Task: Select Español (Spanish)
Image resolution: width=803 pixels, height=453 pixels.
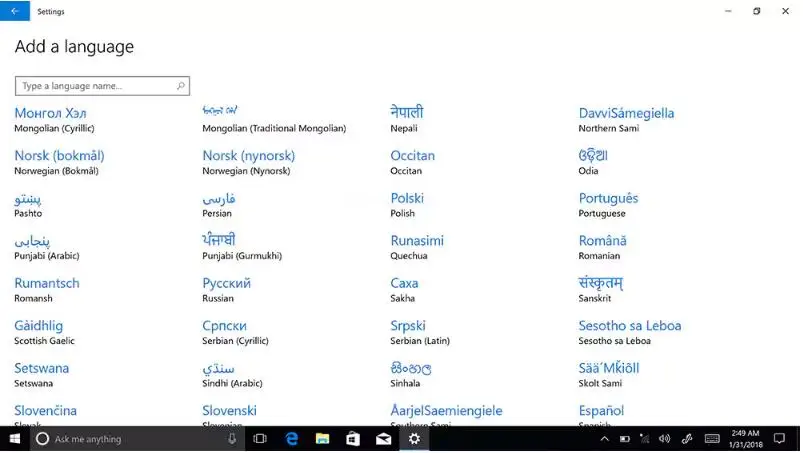Action: coord(601,415)
